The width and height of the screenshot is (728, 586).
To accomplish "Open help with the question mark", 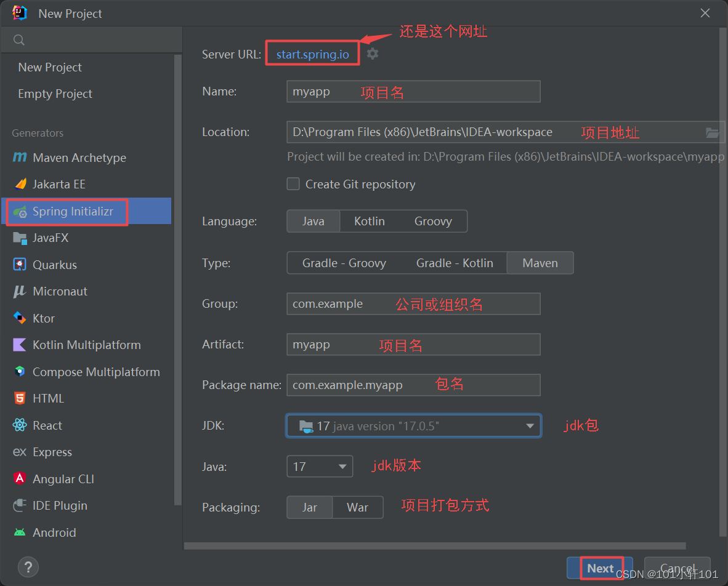I will (x=28, y=567).
